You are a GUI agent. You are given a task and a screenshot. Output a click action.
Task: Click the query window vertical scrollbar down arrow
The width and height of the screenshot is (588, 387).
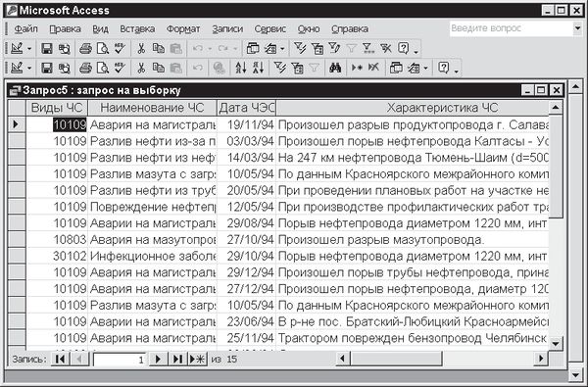[556, 343]
